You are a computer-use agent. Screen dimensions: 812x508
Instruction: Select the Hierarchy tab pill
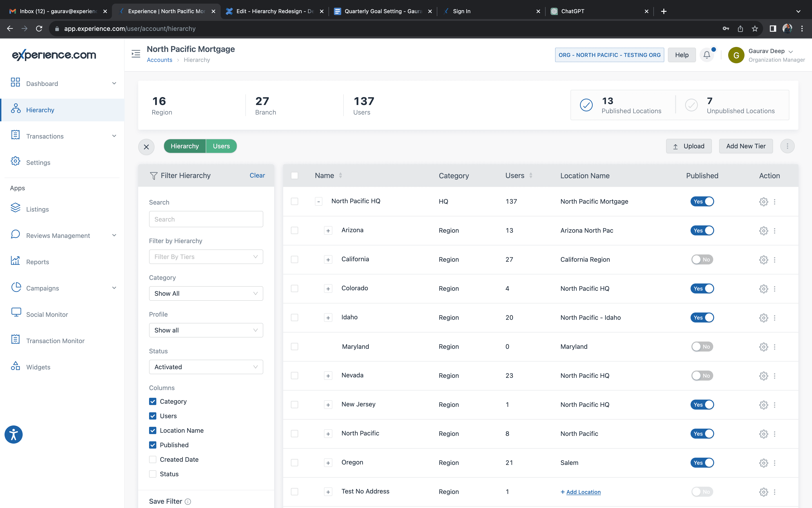pyautogui.click(x=185, y=146)
